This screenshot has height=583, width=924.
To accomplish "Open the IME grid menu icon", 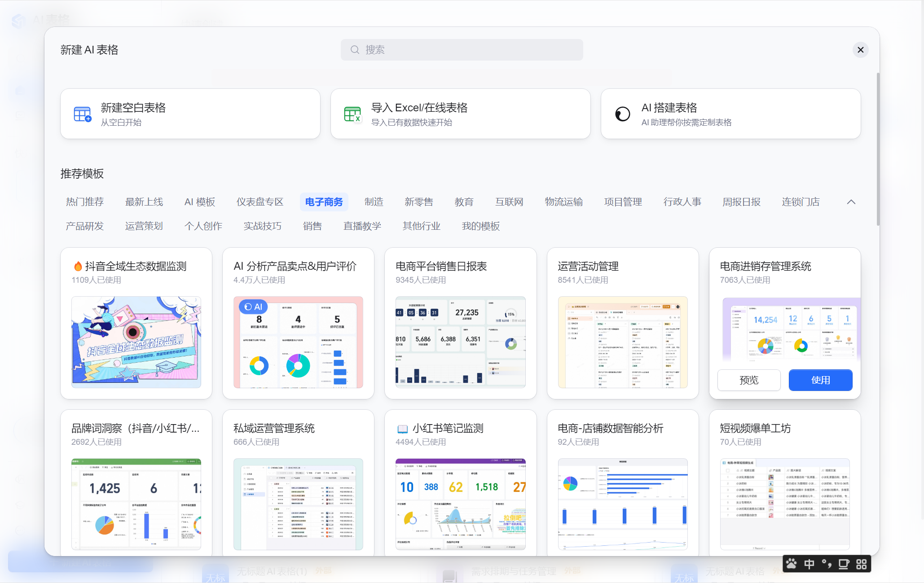I will pos(861,564).
